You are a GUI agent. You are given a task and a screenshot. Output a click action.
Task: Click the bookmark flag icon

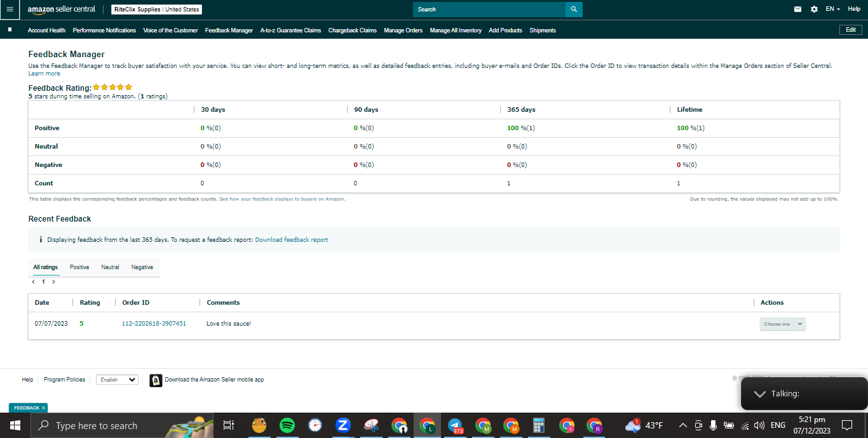[x=10, y=30]
